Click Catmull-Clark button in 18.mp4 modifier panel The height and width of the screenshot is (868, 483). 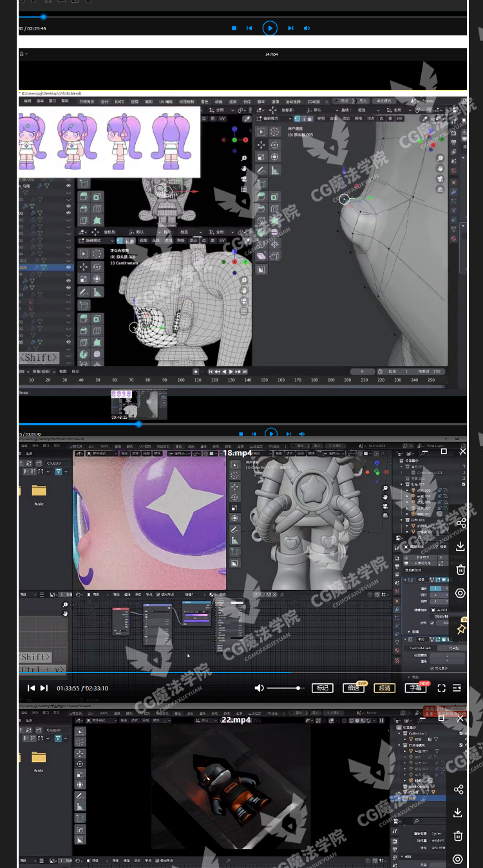(x=422, y=648)
